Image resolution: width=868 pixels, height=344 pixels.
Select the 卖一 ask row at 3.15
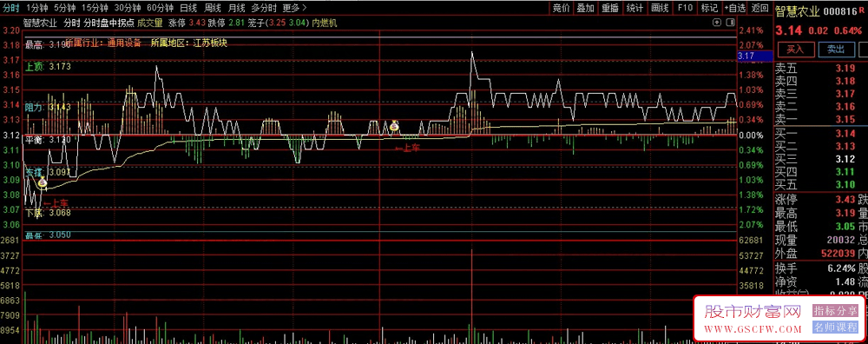[x=819, y=120]
